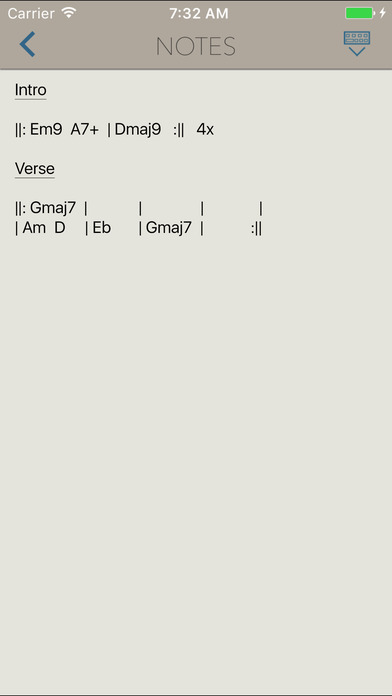Tap the charging bolt icon
392x696 pixels.
pos(382,13)
